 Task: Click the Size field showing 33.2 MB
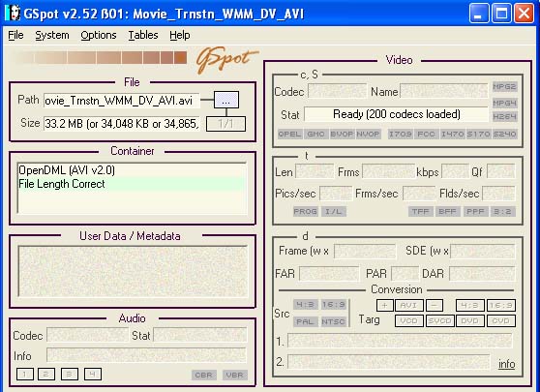[x=122, y=124]
